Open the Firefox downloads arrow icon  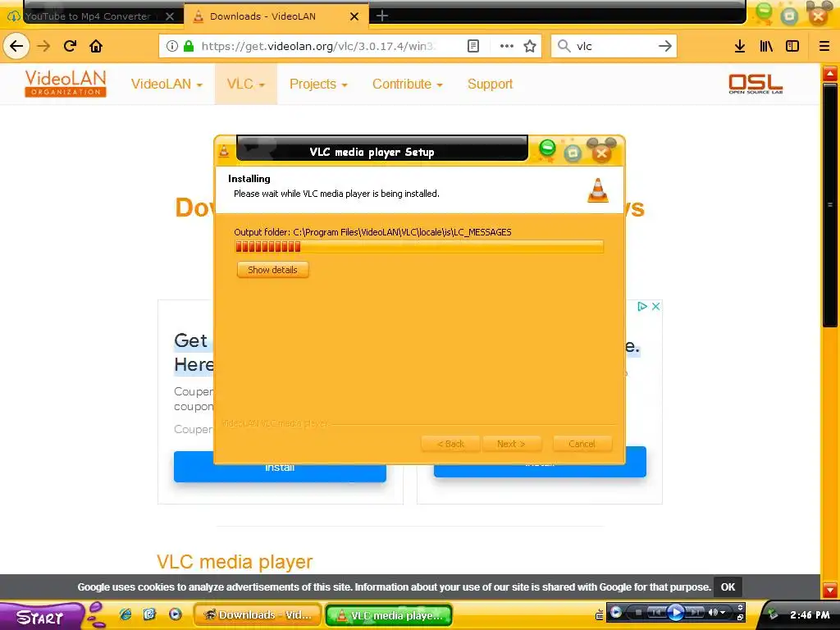[740, 46]
